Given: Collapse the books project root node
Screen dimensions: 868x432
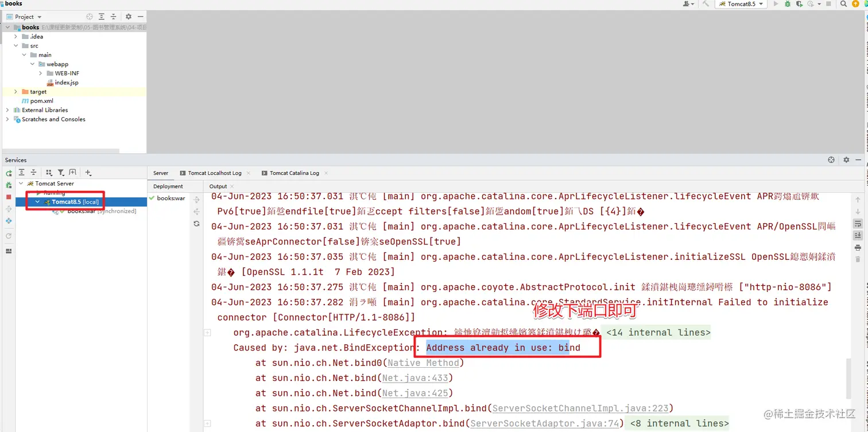Looking at the screenshot, I should tap(7, 27).
